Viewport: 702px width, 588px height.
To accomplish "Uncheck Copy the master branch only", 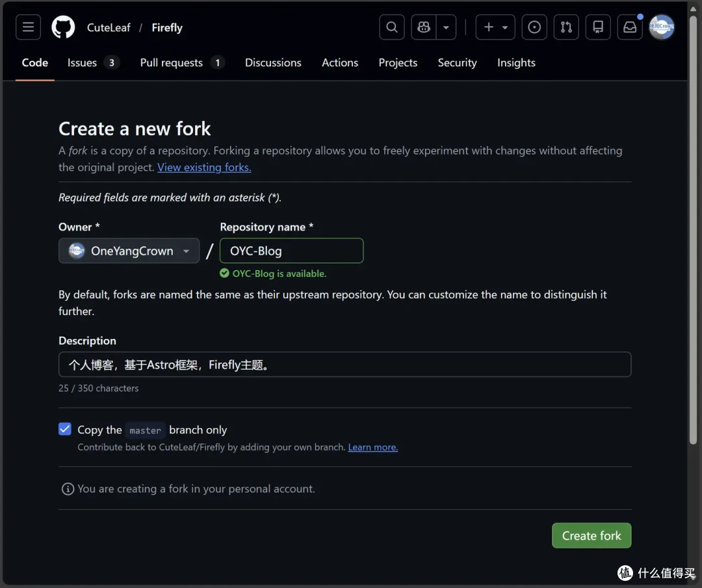I will click(65, 429).
